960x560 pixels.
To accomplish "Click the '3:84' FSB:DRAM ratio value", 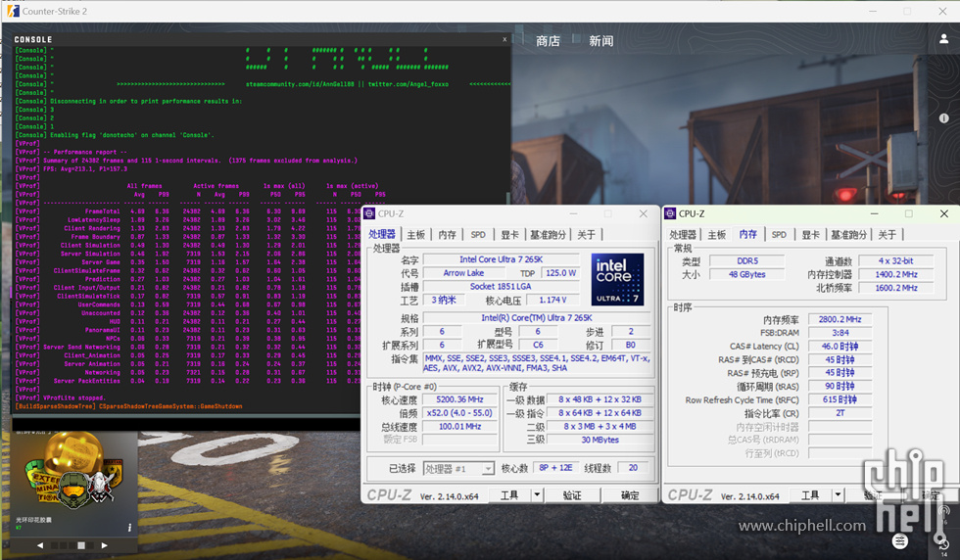I will [840, 333].
